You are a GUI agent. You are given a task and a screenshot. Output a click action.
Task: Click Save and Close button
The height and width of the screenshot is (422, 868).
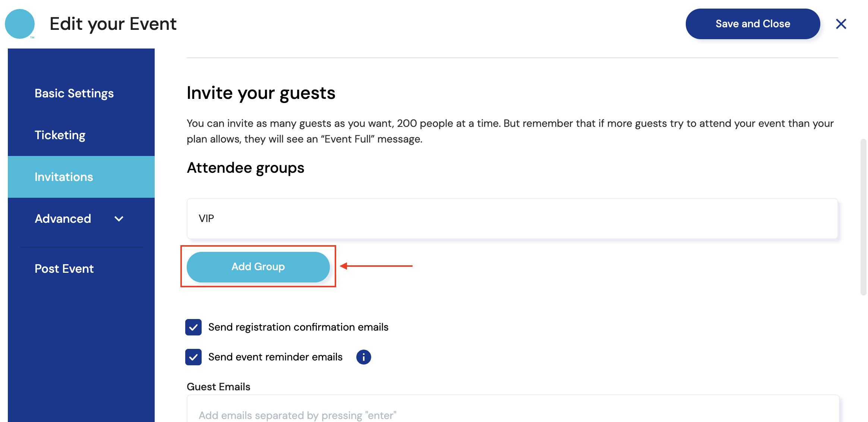coord(752,24)
